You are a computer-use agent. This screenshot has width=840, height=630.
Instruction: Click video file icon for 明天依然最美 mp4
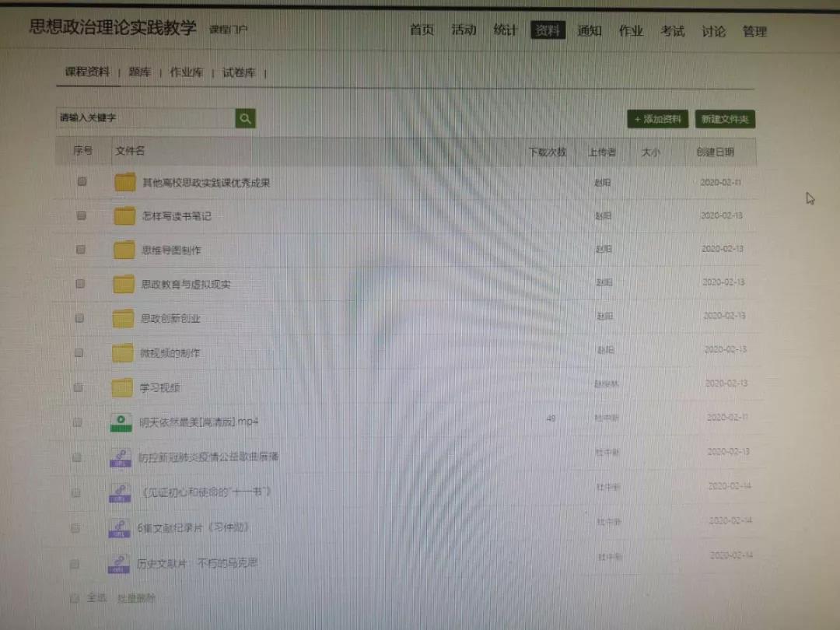pyautogui.click(x=121, y=422)
